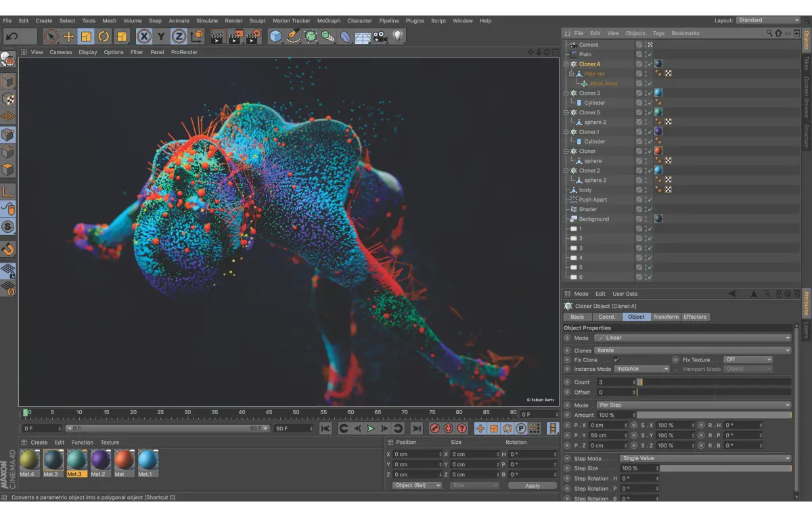The image size is (812, 517).
Task: Toggle the Snap magnet icon
Action: [x=8, y=249]
